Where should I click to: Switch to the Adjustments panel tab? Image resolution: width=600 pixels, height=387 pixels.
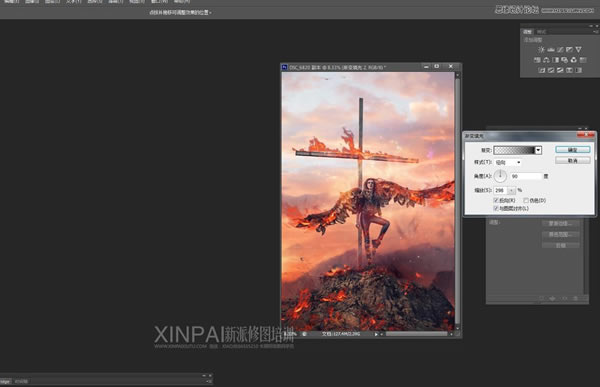[528, 32]
